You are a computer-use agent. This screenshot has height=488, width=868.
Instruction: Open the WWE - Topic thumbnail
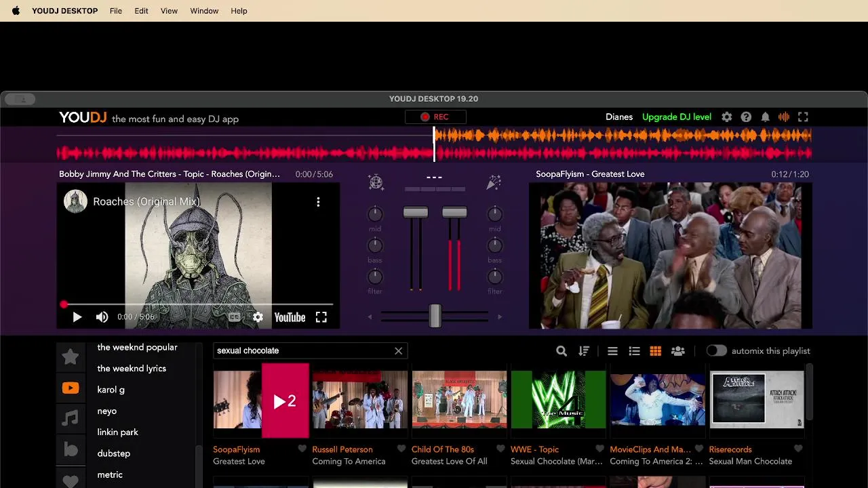558,400
